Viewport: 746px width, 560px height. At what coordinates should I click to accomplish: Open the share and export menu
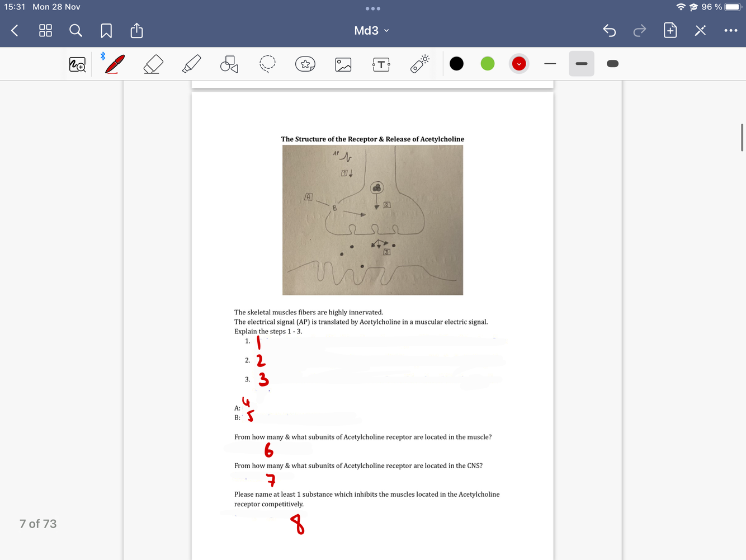[136, 30]
